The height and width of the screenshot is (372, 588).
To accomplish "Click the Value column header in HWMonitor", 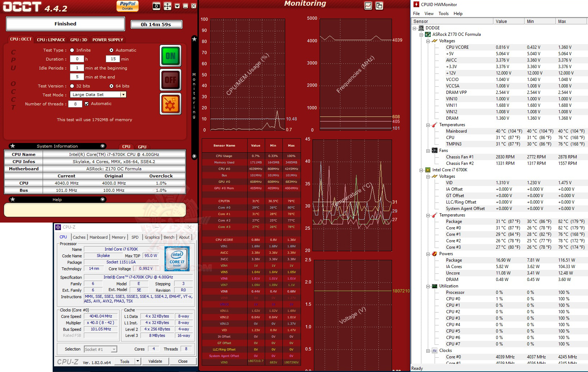I will 509,22.
